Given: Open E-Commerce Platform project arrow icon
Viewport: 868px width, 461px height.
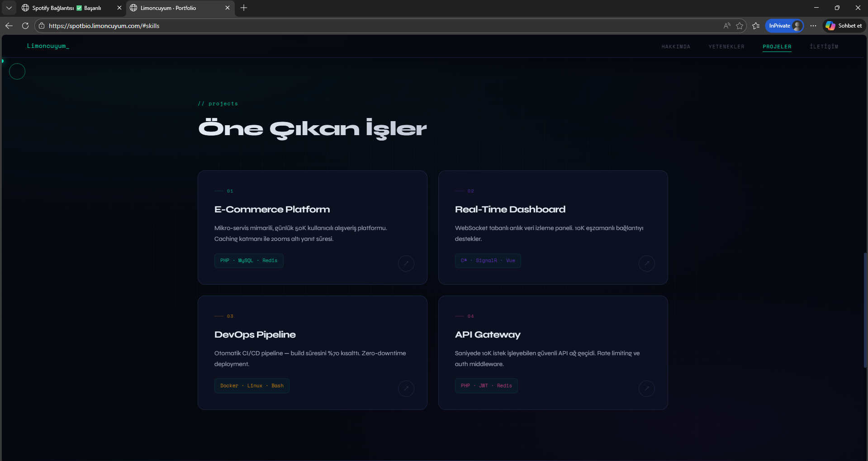Looking at the screenshot, I should pos(406,263).
